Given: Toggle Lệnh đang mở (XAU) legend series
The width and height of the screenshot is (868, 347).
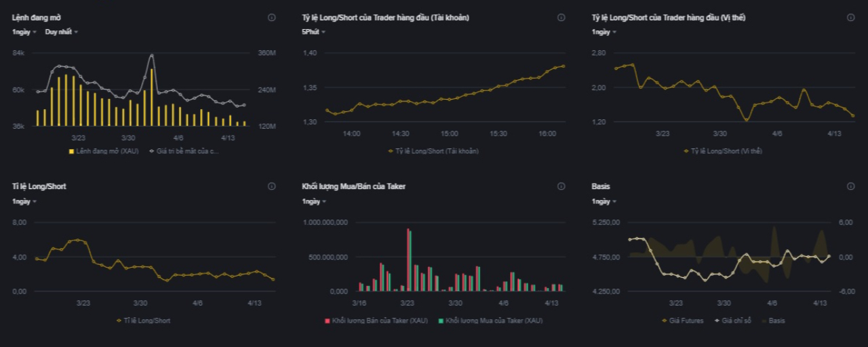Looking at the screenshot, I should [x=104, y=151].
